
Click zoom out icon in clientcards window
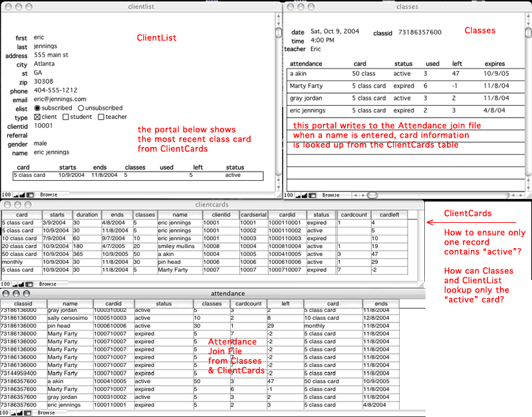pyautogui.click(x=15, y=285)
